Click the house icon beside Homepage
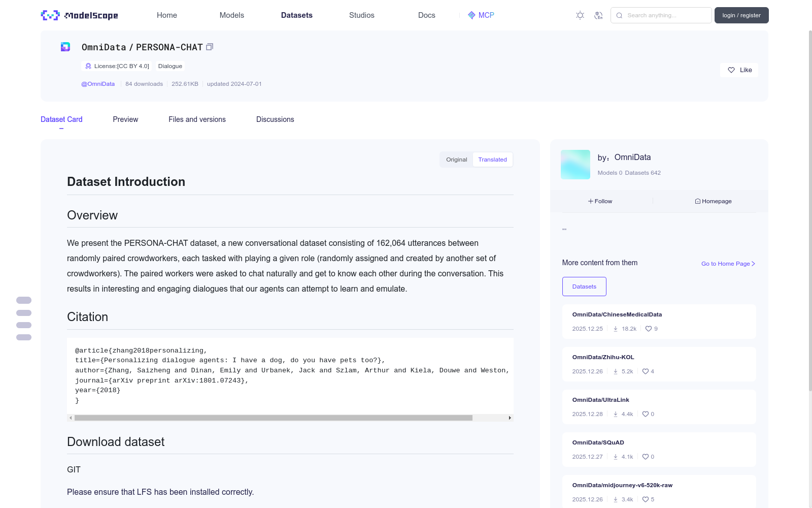 click(x=698, y=201)
